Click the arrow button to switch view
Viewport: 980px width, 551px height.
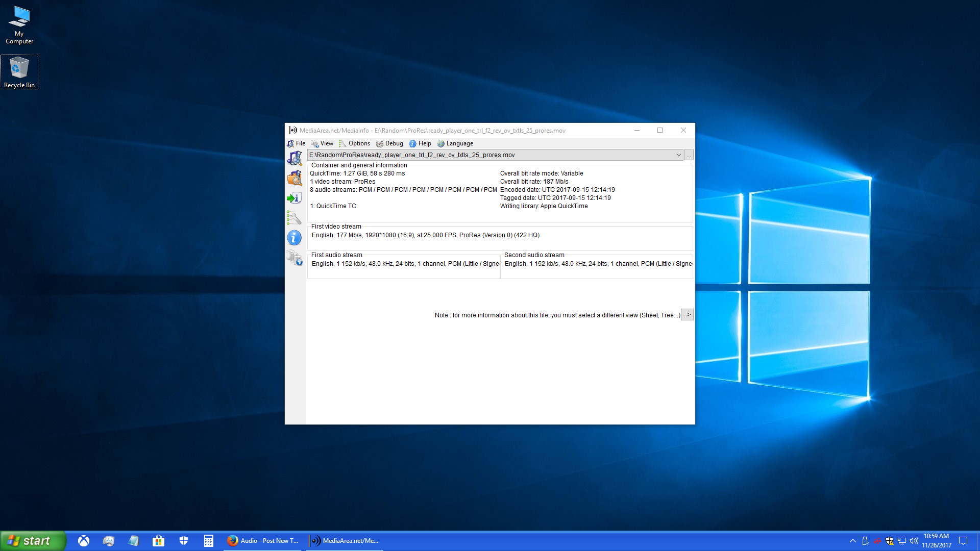(x=688, y=315)
